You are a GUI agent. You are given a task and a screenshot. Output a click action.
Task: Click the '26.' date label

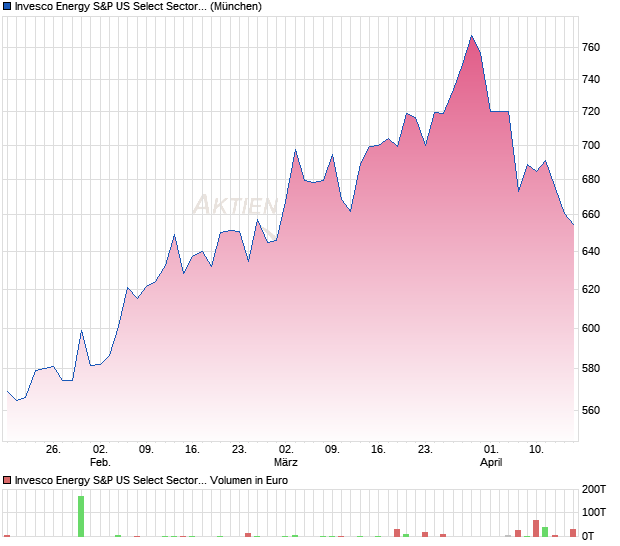pos(53,450)
